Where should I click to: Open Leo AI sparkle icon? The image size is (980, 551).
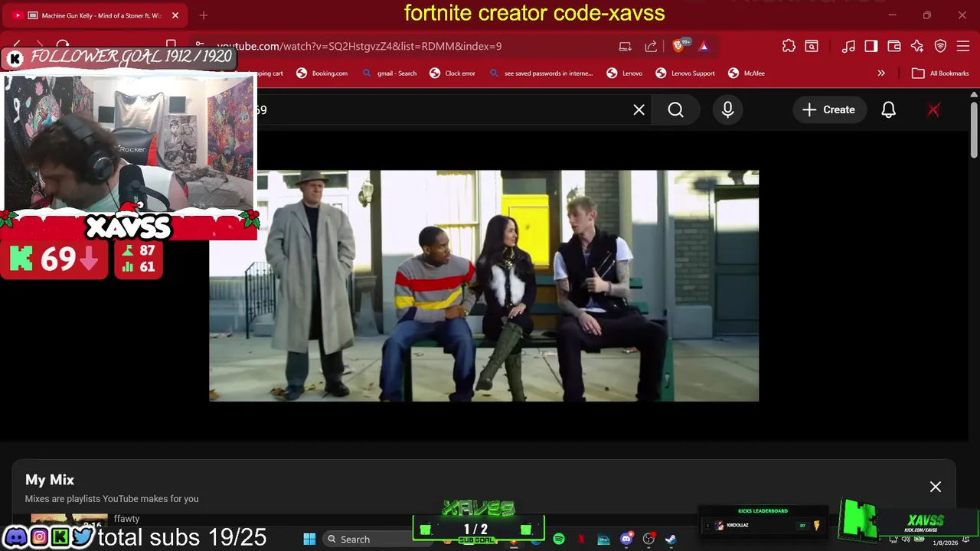[917, 46]
